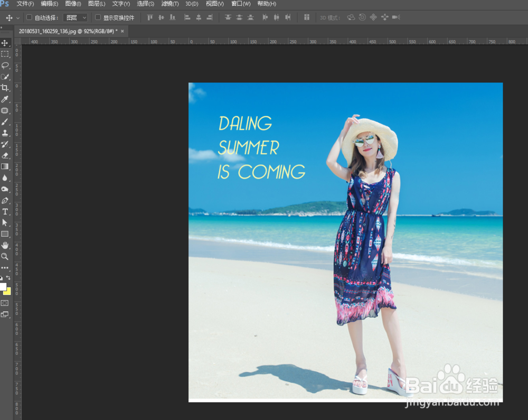
Task: Reset default foreground and background colors
Action: click(x=2, y=278)
